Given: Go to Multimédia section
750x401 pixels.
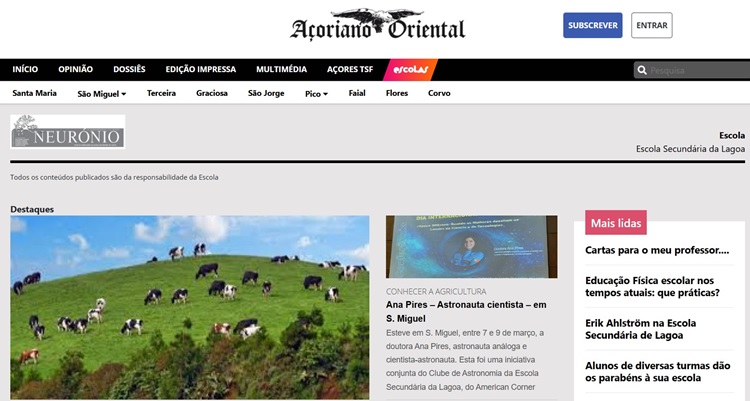Looking at the screenshot, I should (281, 69).
